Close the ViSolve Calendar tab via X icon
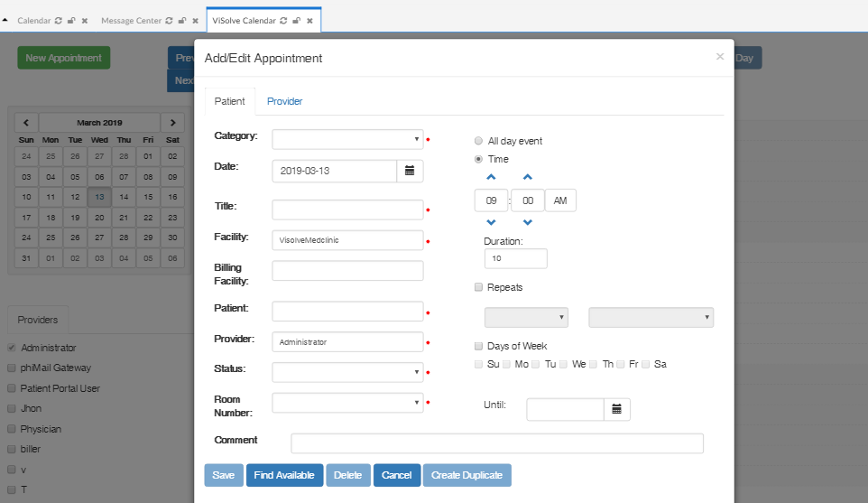This screenshot has height=503, width=868. coord(309,20)
